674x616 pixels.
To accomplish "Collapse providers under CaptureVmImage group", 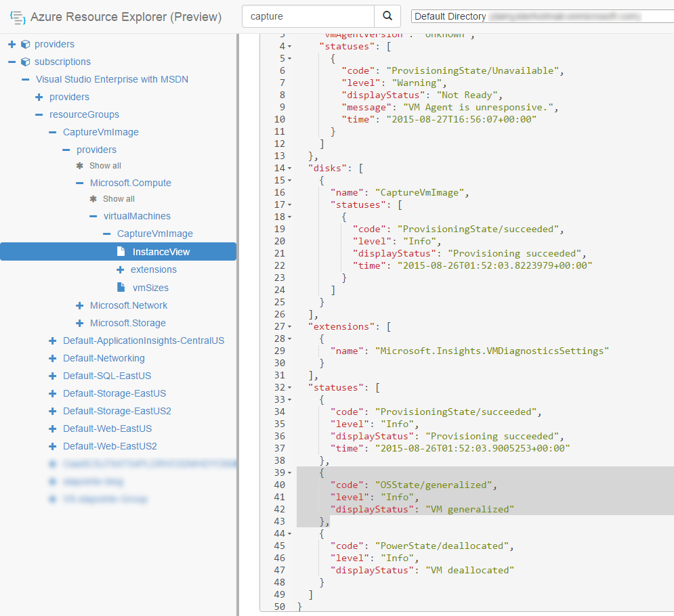I will [x=66, y=150].
